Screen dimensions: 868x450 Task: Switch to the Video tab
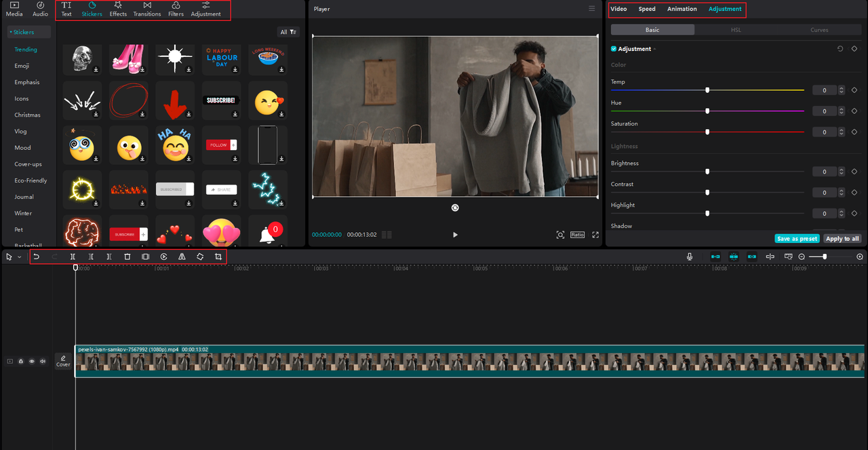(618, 9)
